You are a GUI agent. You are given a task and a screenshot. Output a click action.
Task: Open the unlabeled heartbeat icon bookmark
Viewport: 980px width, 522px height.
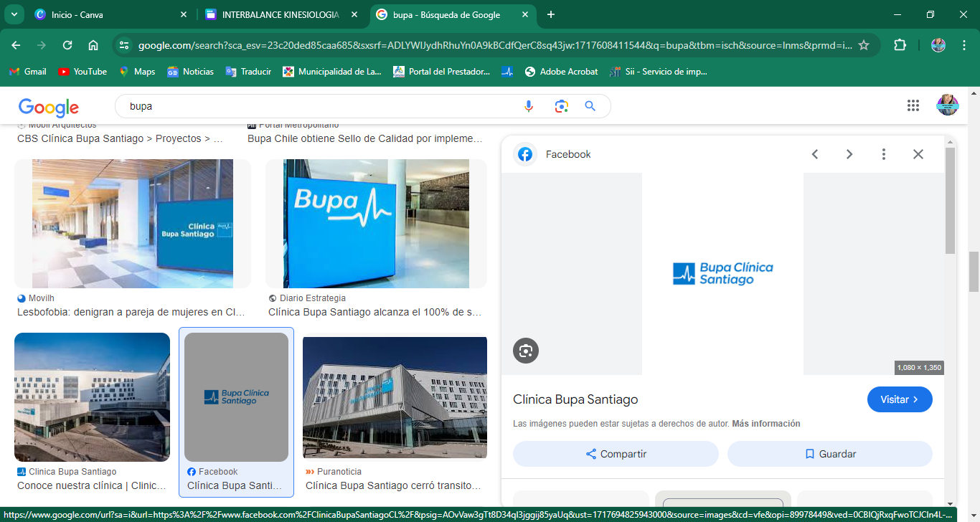[x=507, y=72]
